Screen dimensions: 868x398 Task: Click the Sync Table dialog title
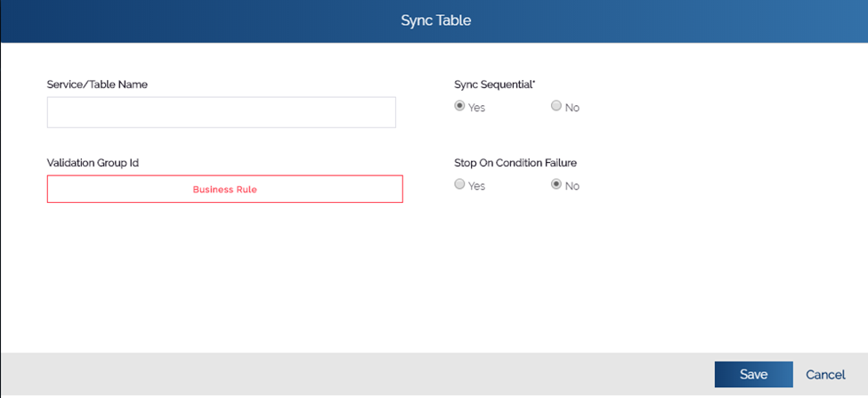435,21
